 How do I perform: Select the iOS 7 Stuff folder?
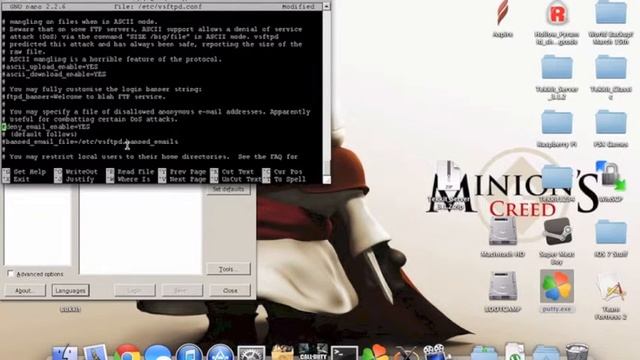pos(611,232)
